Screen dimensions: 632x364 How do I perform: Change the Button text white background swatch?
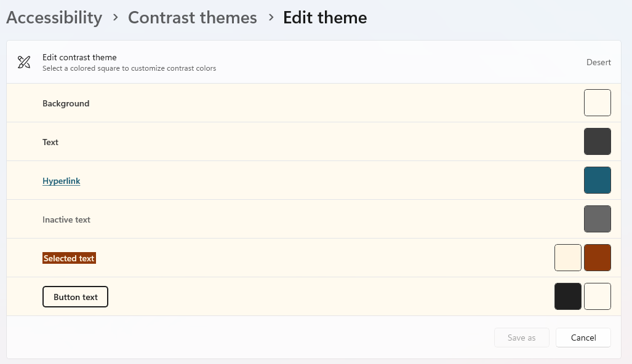coord(597,296)
